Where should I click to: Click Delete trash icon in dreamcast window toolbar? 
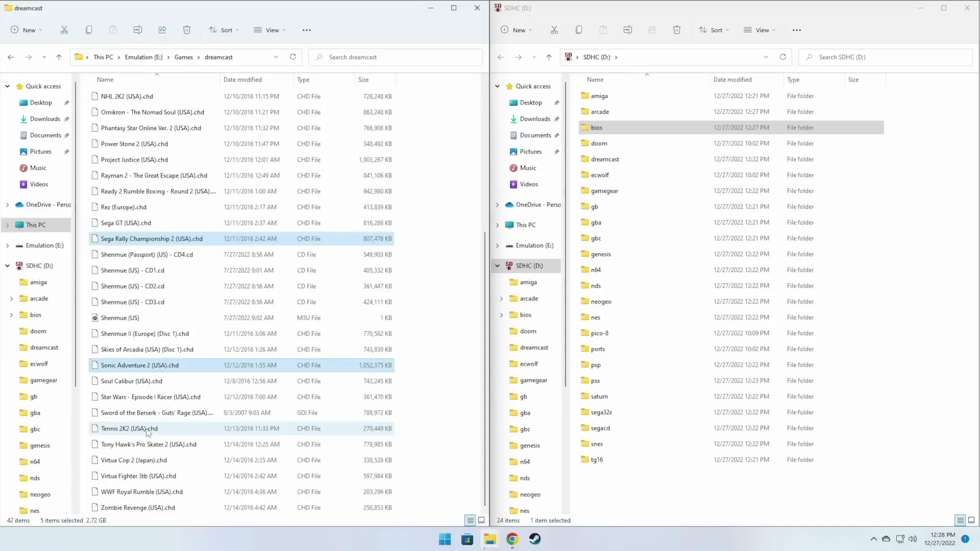(x=187, y=30)
